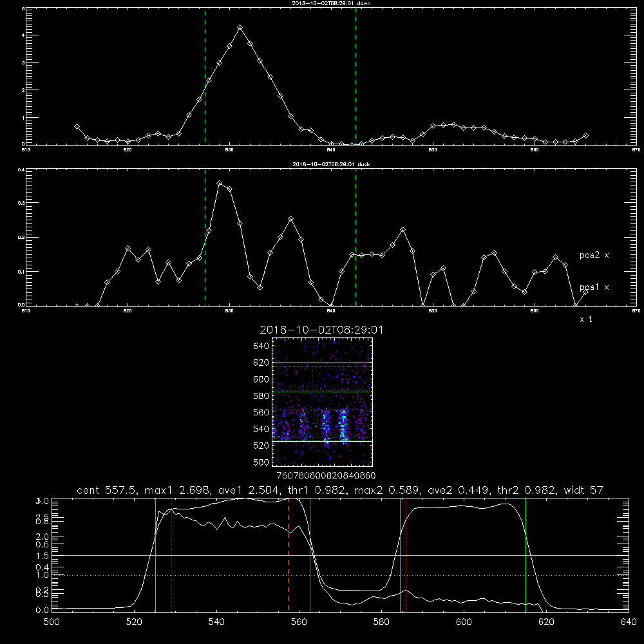Click the upper solid white horizontal line in the spectrogram
Image resolution: width=644 pixels, height=644 pixels.
point(323,363)
